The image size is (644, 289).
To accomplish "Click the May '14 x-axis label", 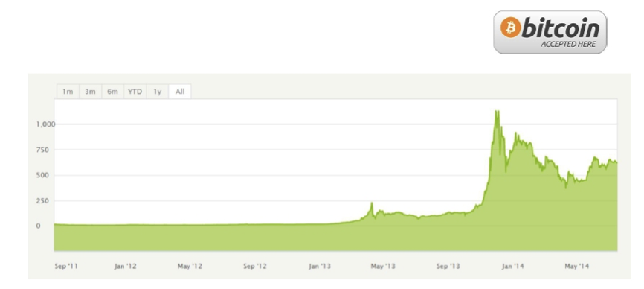I will [x=576, y=267].
